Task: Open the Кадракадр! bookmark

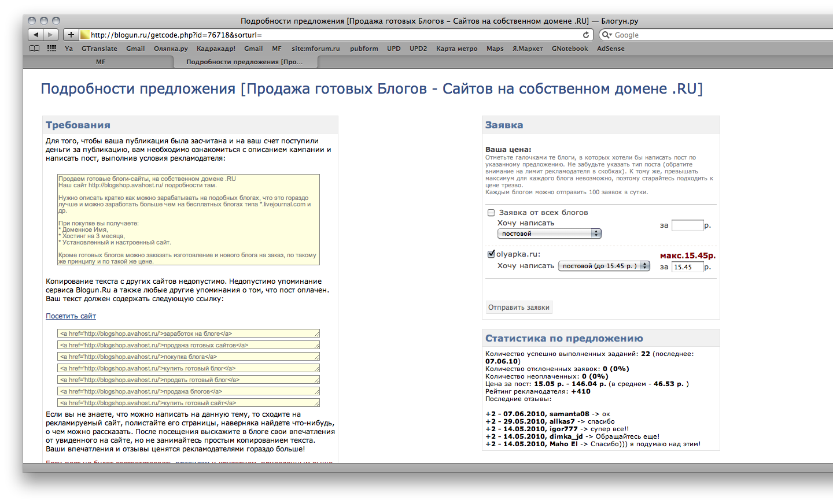Action: (x=216, y=49)
